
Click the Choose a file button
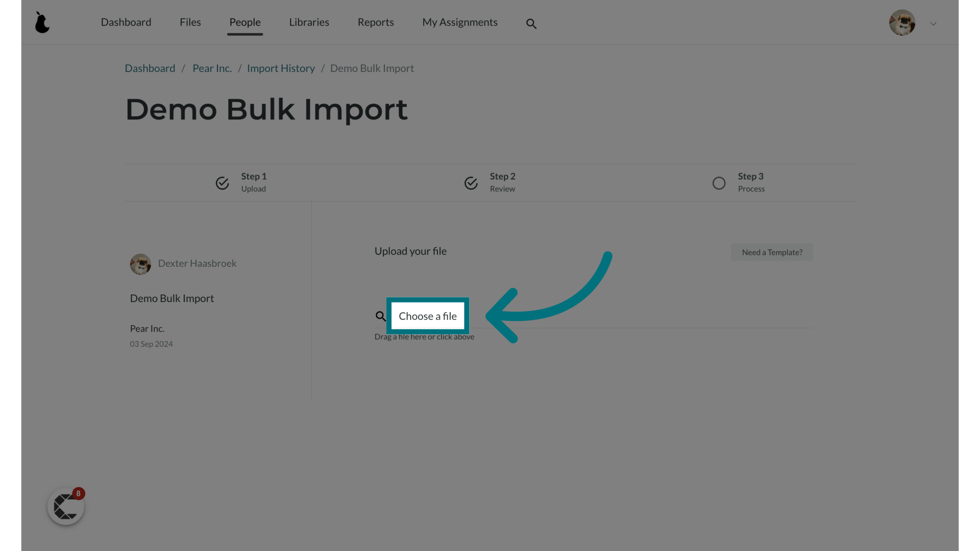click(x=427, y=315)
